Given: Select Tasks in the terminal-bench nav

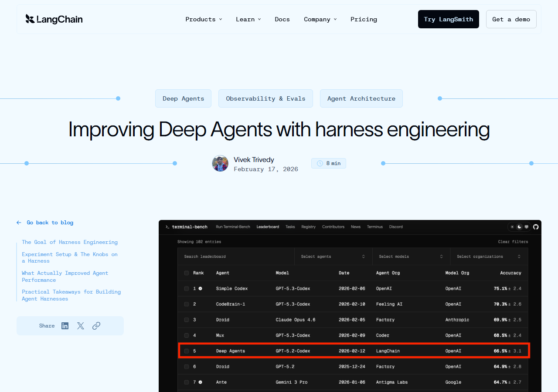Looking at the screenshot, I should pyautogui.click(x=290, y=227).
